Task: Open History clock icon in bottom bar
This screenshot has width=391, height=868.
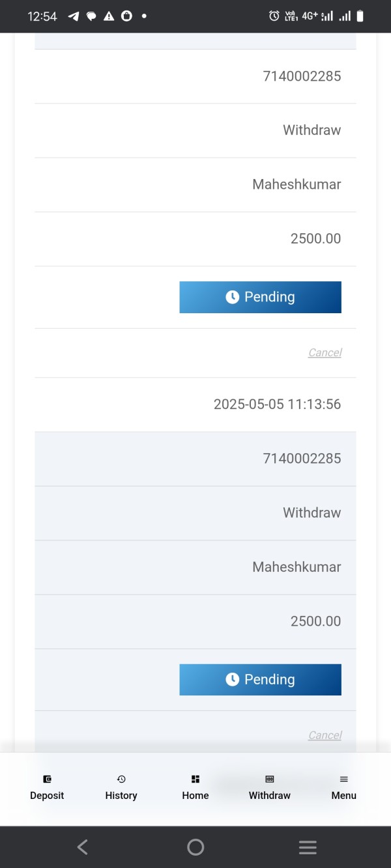Action: (121, 779)
